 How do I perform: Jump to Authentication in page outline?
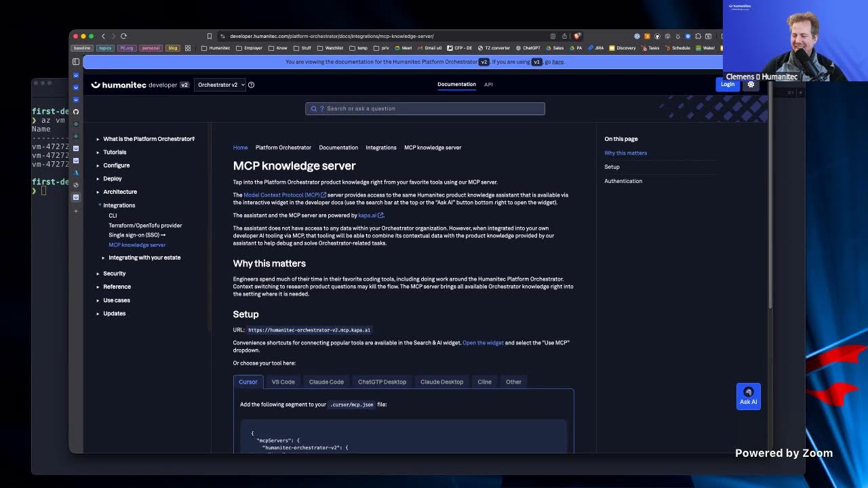[623, 181]
